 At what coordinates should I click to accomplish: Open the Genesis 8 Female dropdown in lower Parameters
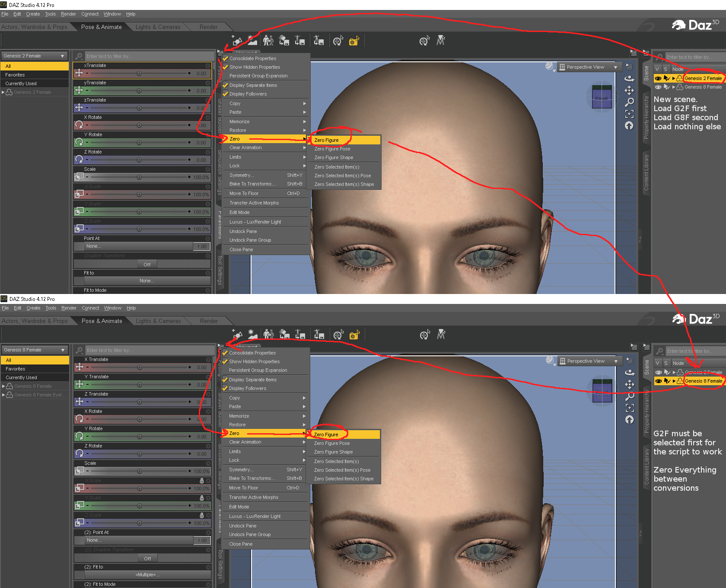[35, 350]
